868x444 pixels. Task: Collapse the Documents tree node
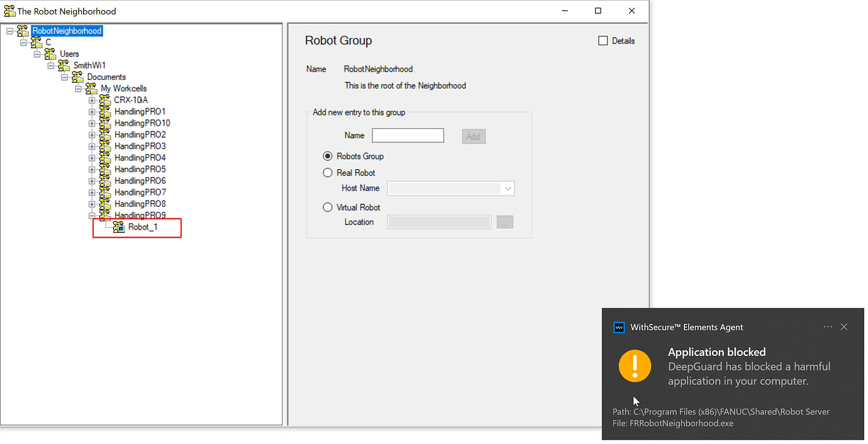click(64, 77)
